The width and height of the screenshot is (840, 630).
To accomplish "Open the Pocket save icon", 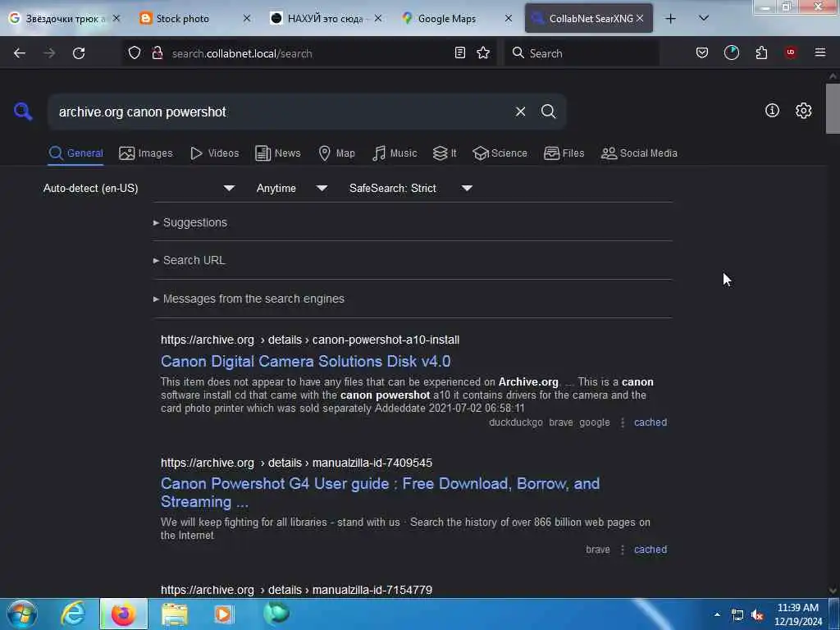I will [702, 52].
